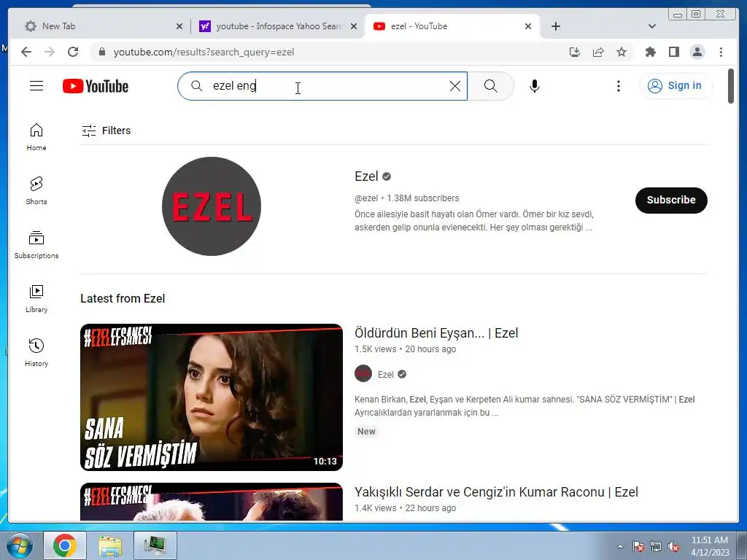Open the monitor application in the taskbar
The height and width of the screenshot is (560, 747).
(x=155, y=545)
